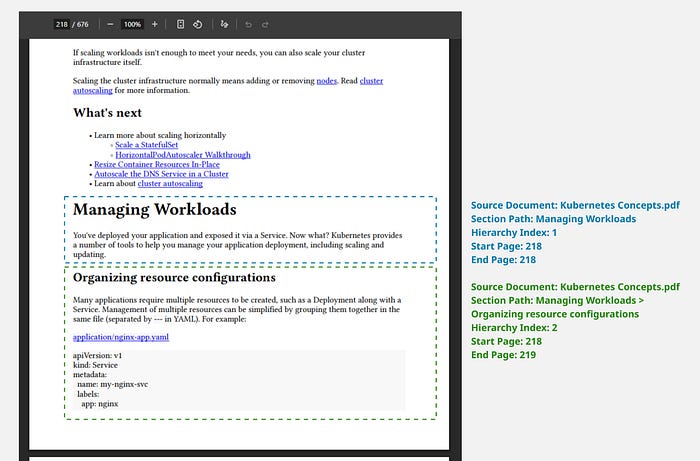Click green 'Start Page: 218' annotation text

pyautogui.click(x=506, y=341)
